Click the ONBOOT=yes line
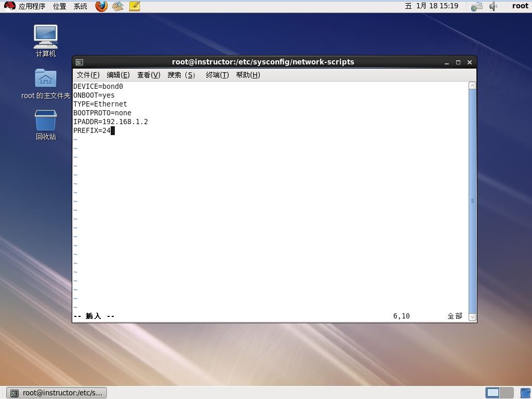Screen dimensions: 532x399 (x=94, y=96)
